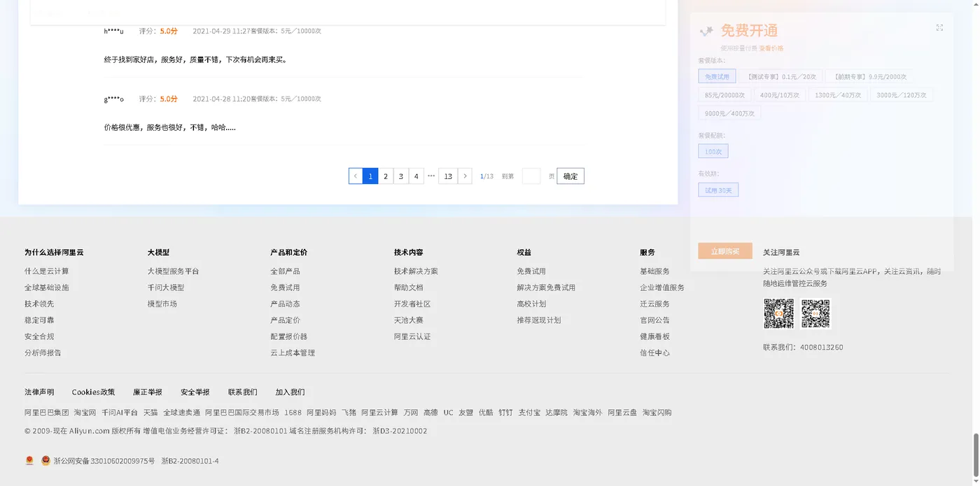Image resolution: width=980 pixels, height=486 pixels.
Task: Open the 查看价格 link
Action: click(x=771, y=48)
